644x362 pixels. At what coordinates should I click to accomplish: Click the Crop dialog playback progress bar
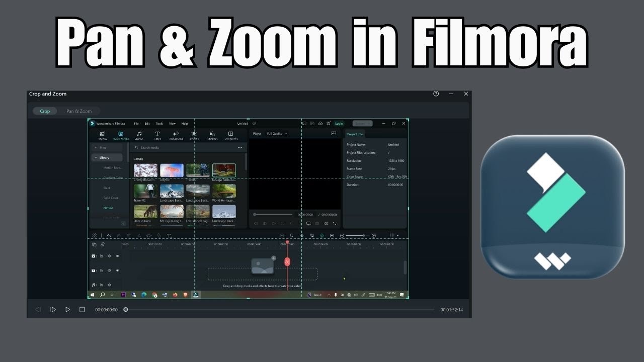pyautogui.click(x=279, y=310)
